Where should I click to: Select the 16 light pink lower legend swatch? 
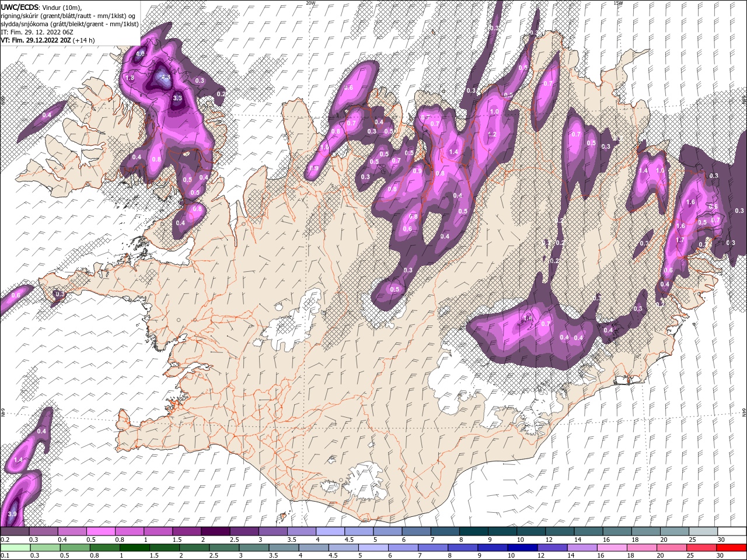(612, 547)
